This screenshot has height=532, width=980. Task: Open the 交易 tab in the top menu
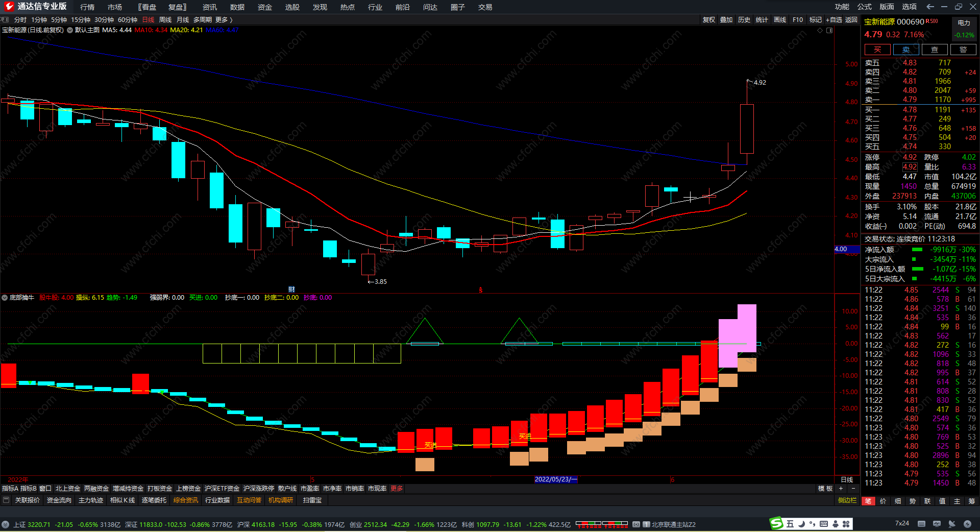[x=485, y=7]
